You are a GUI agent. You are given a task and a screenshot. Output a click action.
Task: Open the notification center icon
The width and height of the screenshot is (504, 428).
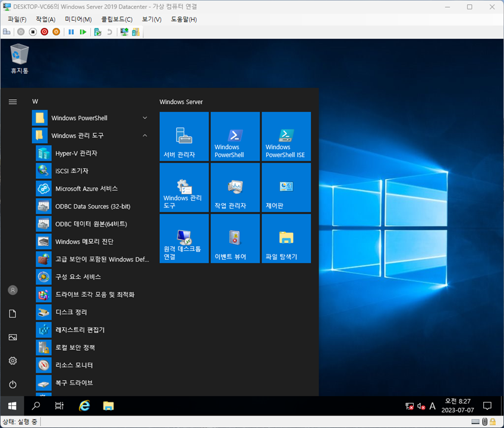click(x=487, y=406)
